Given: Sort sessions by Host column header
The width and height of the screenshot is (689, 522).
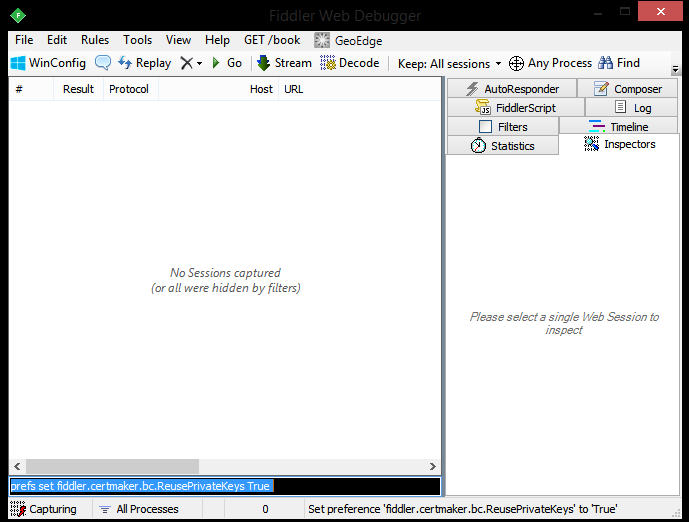Looking at the screenshot, I should [x=218, y=89].
